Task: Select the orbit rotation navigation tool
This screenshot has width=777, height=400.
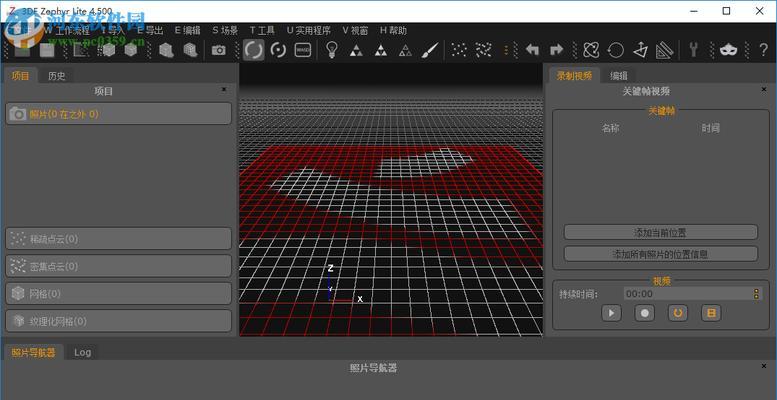Action: pyautogui.click(x=253, y=50)
